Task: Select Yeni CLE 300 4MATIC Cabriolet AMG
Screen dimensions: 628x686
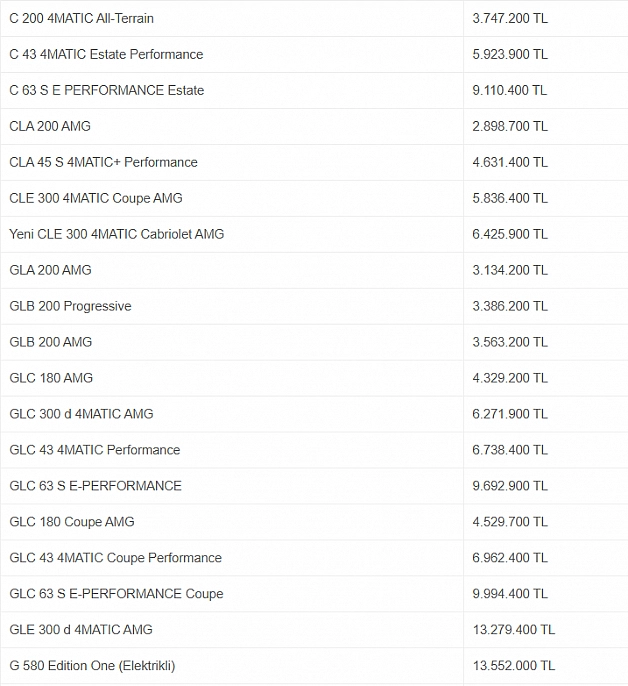Action: [116, 234]
